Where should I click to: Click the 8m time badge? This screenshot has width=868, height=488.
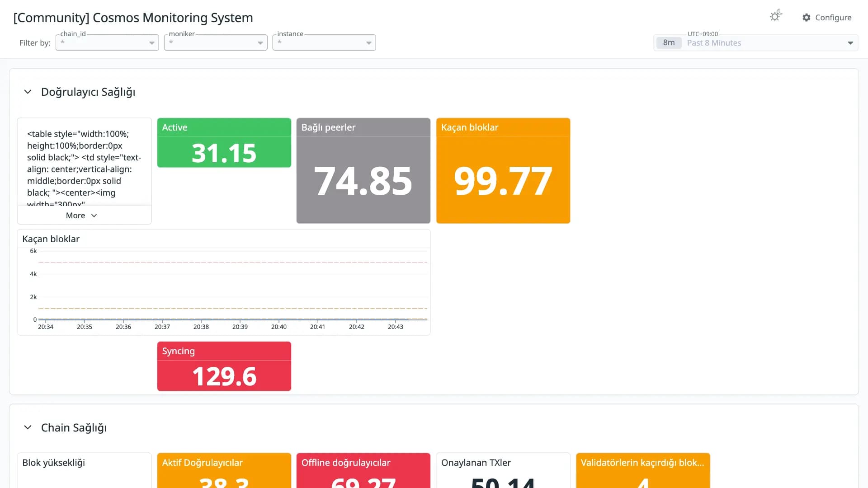[669, 43]
